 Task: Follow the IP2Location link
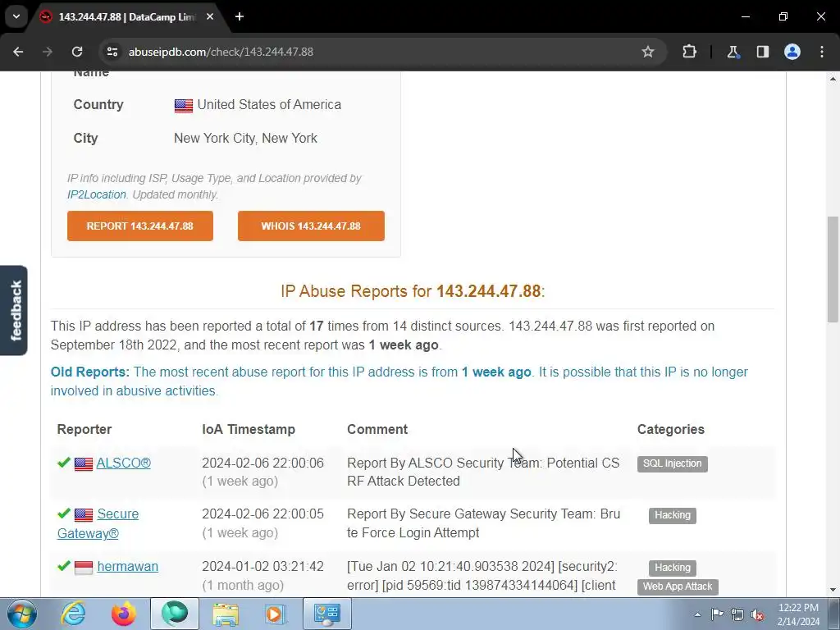tap(97, 194)
